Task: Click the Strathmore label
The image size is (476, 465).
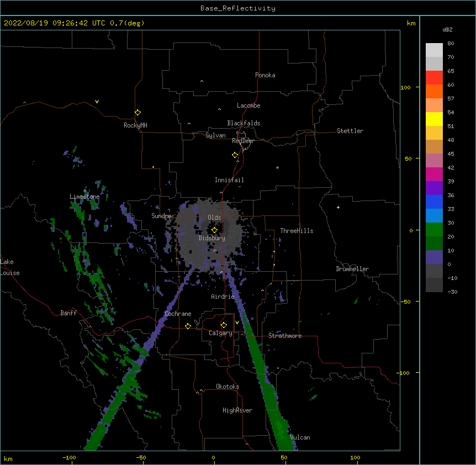Action: (x=285, y=336)
